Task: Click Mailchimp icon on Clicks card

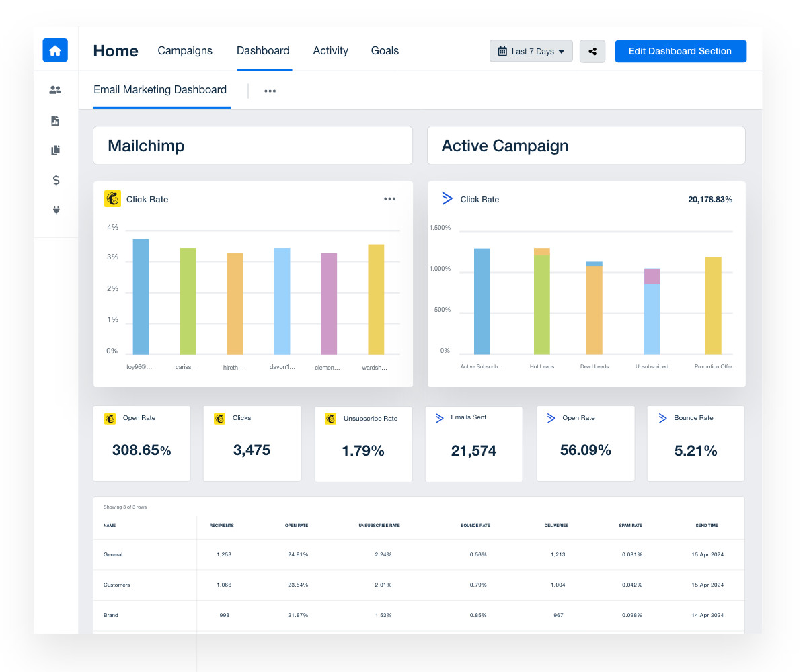Action: tap(220, 419)
